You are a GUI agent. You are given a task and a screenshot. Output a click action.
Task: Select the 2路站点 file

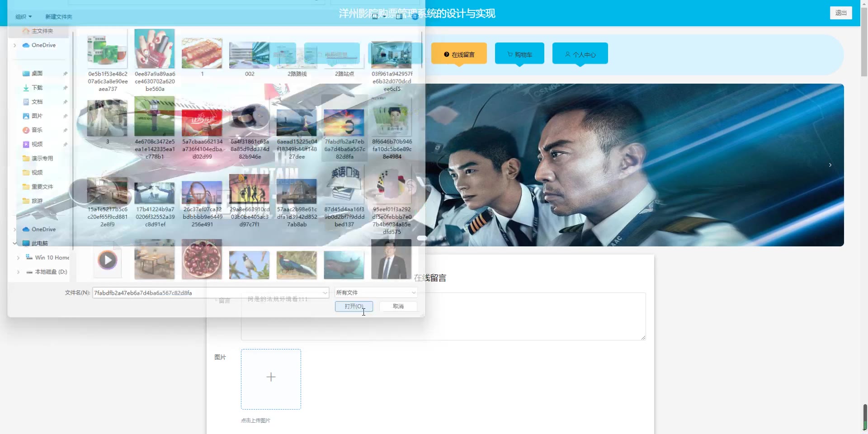tap(344, 59)
